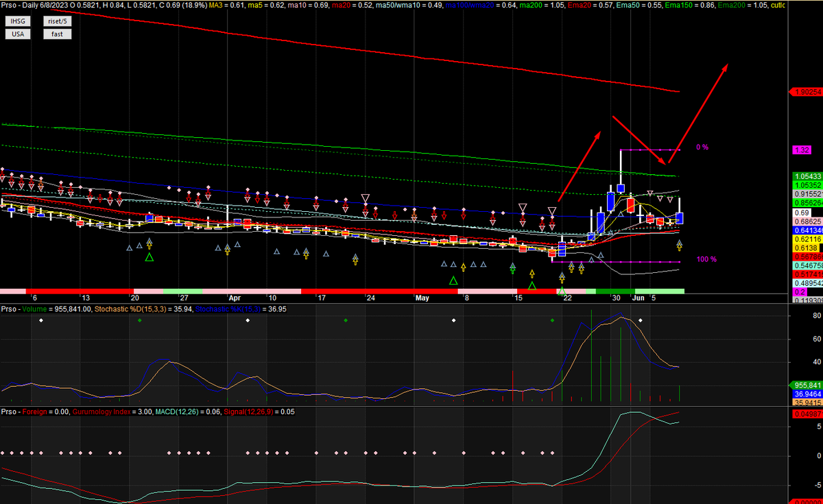Click the 1.05433 price axis label
The image size is (823, 504).
pyautogui.click(x=807, y=176)
